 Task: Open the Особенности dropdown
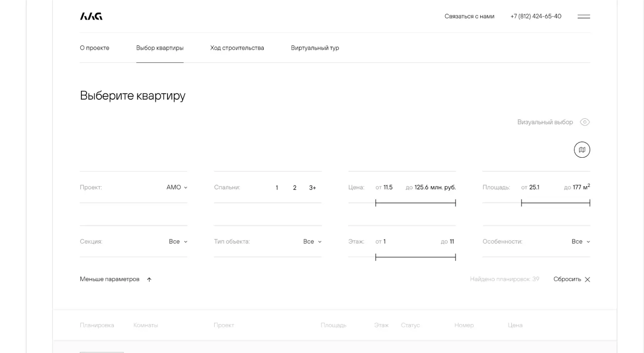tap(580, 241)
